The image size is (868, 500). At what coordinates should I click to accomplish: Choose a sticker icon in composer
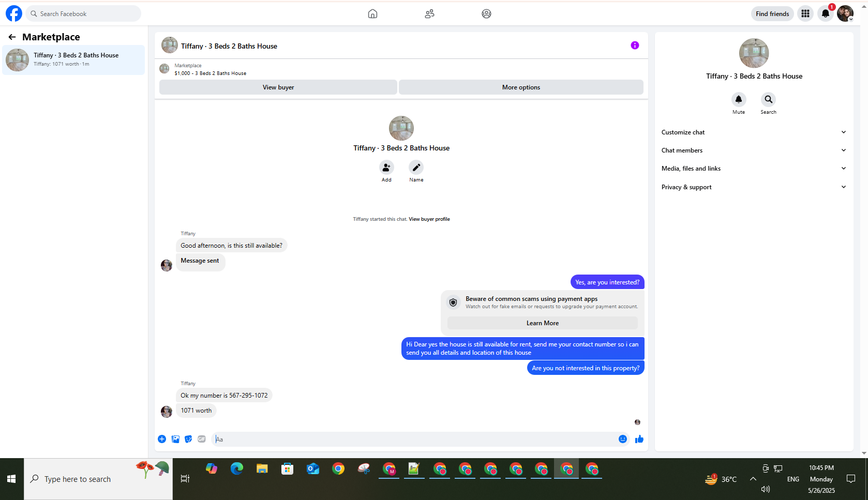coord(189,439)
